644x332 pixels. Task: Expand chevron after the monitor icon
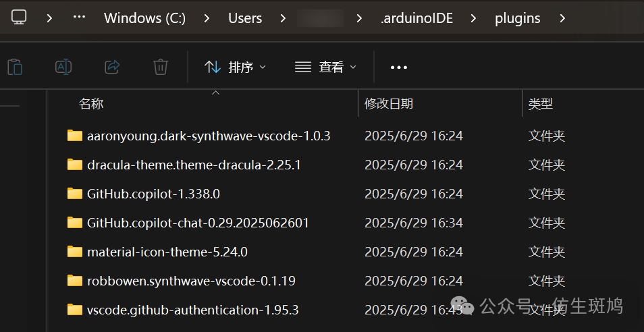click(x=50, y=18)
